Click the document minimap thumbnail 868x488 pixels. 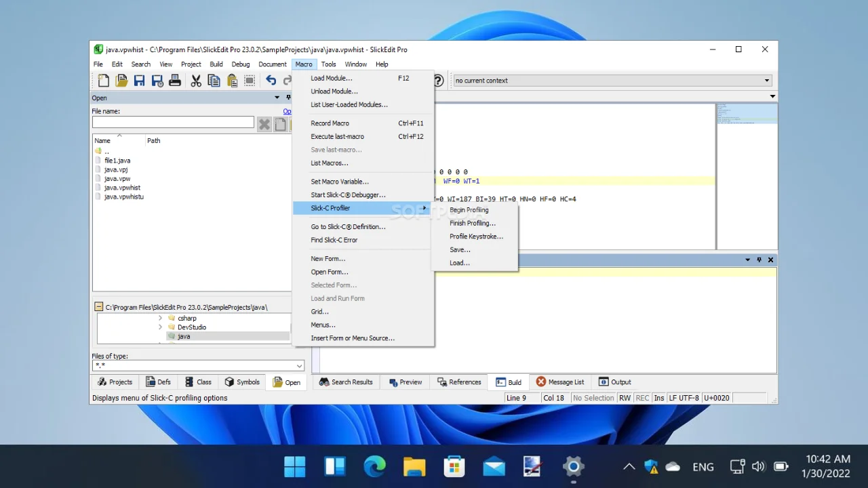747,113
